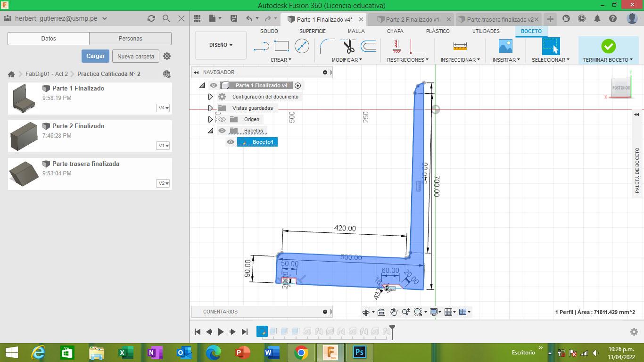The image size is (644, 362).
Task: Open the DISEÑO workspace dropdown
Action: pyautogui.click(x=221, y=45)
